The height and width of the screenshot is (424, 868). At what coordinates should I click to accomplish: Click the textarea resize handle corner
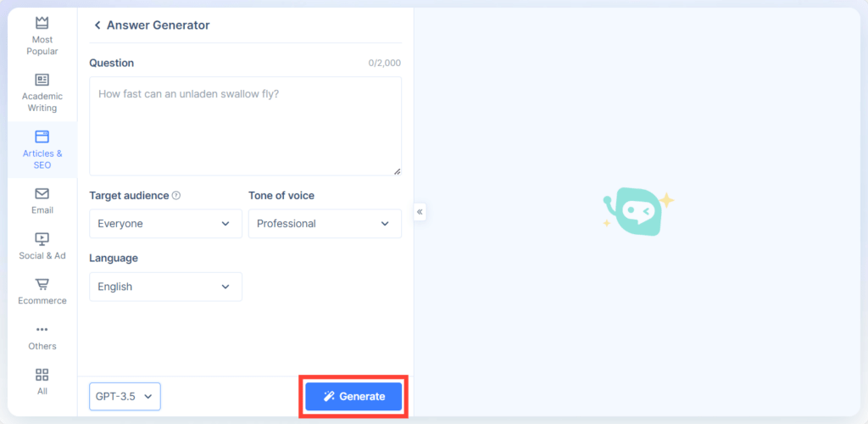[397, 170]
